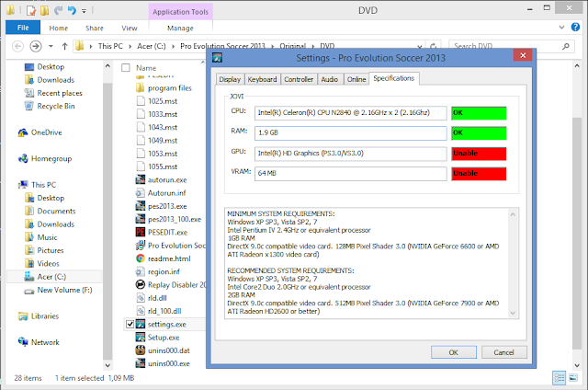Screen dimensions: 588x390
Task: Open OneDrive in the navigation pane
Action: point(40,132)
